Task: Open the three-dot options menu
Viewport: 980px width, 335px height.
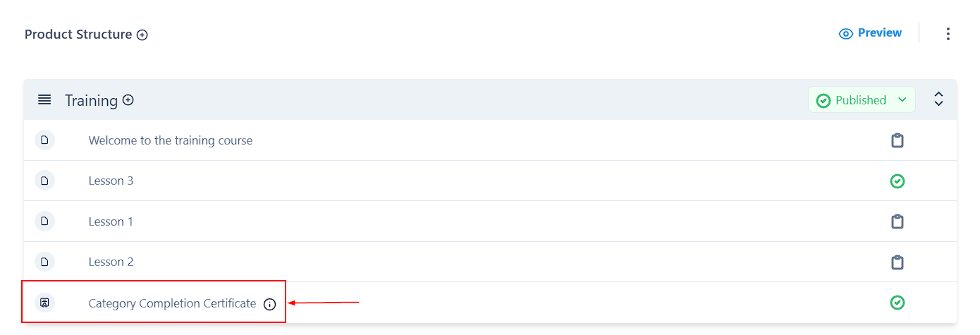Action: (948, 34)
